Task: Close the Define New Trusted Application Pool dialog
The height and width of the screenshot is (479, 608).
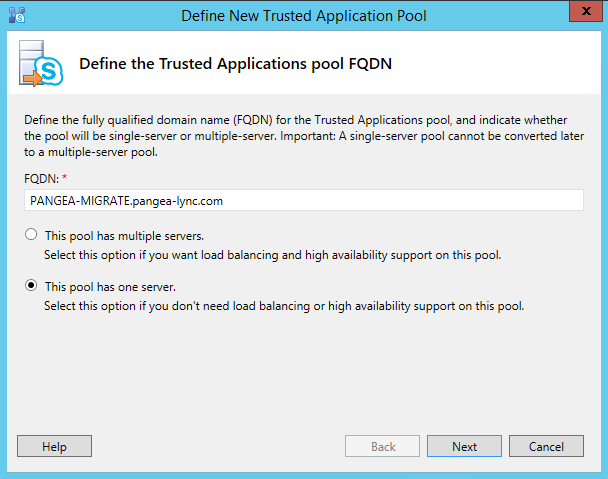Action: coord(586,11)
